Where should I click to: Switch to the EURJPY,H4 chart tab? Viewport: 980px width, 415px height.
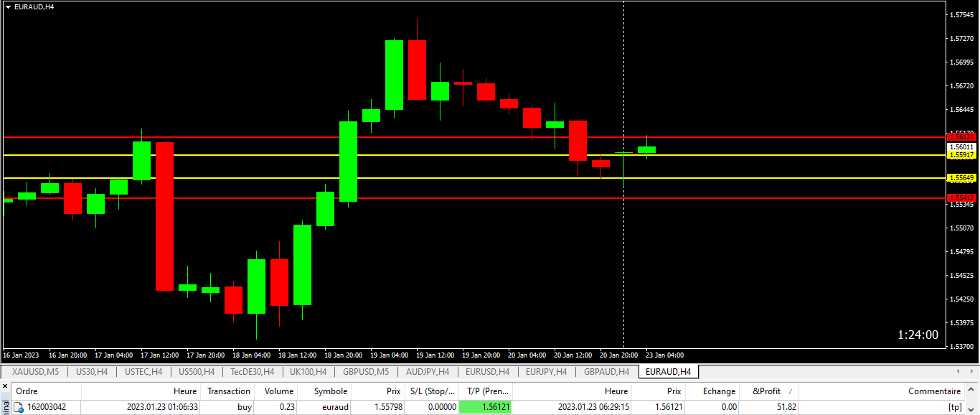point(547,371)
